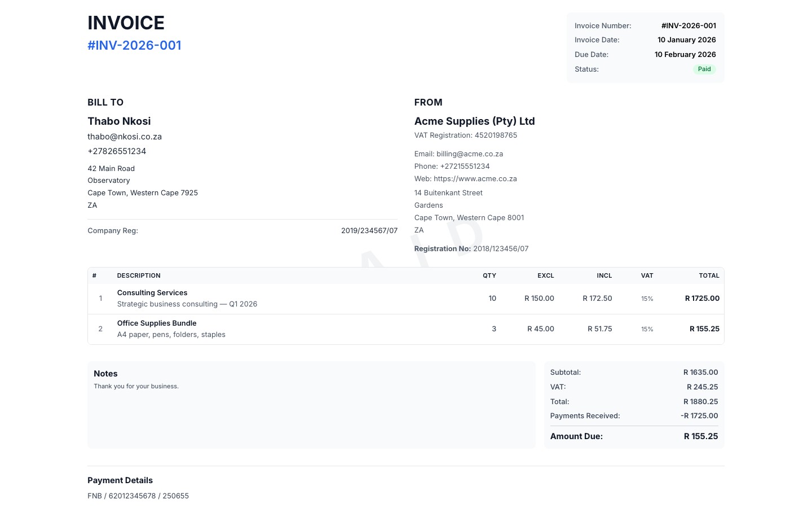Image resolution: width=812 pixels, height=508 pixels.
Task: Click the VAT Registration number 4520198765
Action: [496, 135]
